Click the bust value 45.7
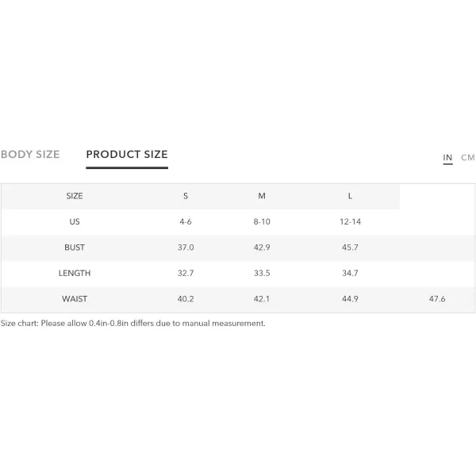476x476 pixels. pyautogui.click(x=350, y=248)
